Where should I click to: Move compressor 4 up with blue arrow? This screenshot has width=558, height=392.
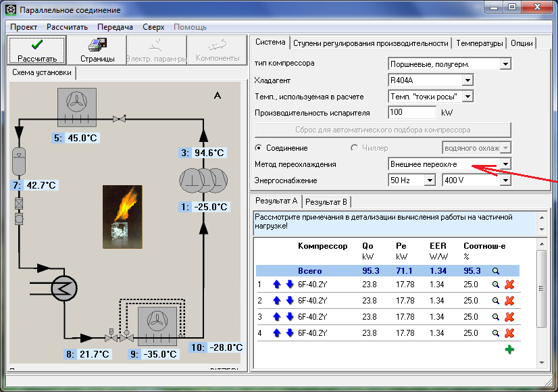[277, 333]
